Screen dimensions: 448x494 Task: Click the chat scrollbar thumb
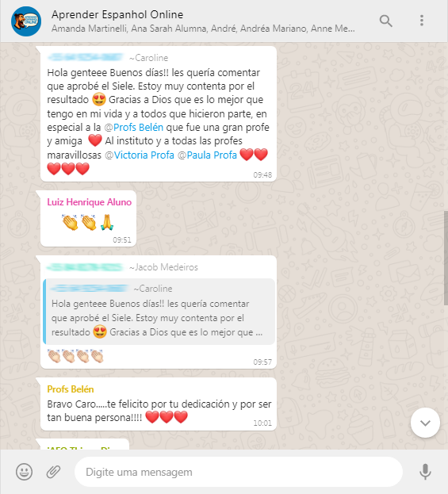click(446, 258)
